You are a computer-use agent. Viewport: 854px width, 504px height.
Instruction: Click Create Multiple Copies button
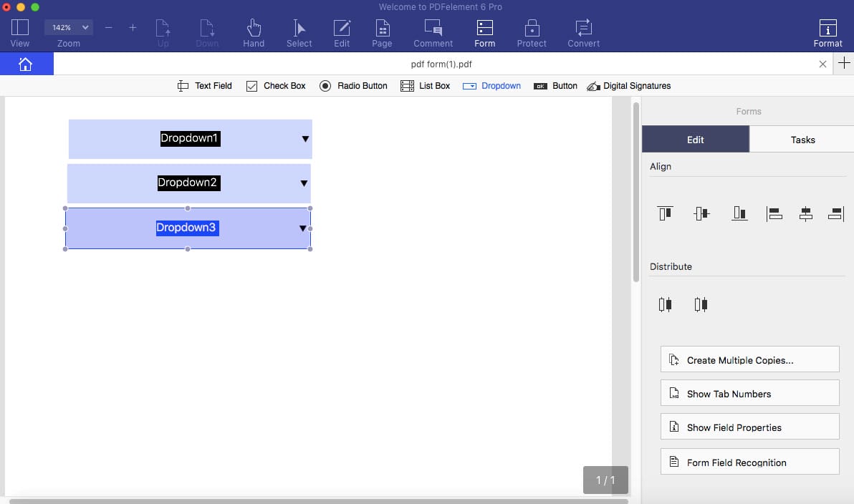click(749, 360)
